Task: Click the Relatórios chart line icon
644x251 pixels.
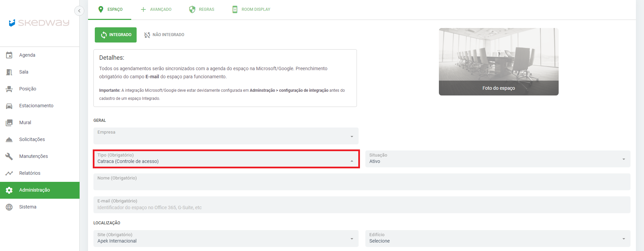Action: [x=9, y=173]
